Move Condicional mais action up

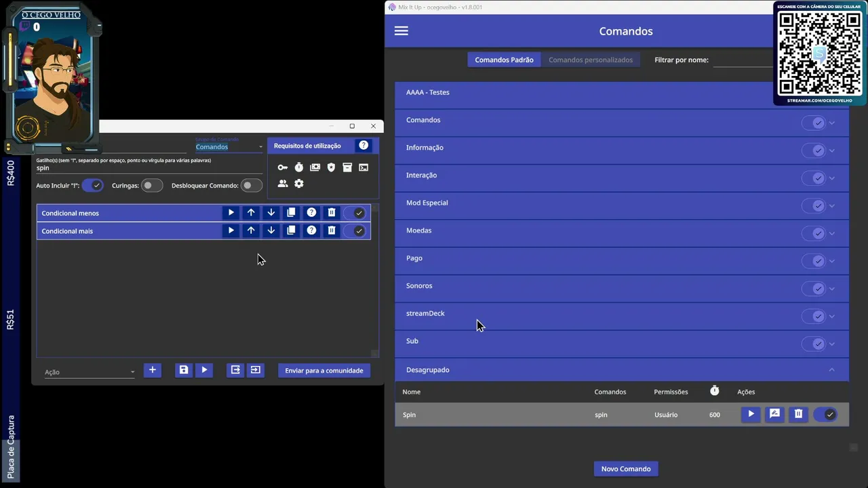(251, 230)
